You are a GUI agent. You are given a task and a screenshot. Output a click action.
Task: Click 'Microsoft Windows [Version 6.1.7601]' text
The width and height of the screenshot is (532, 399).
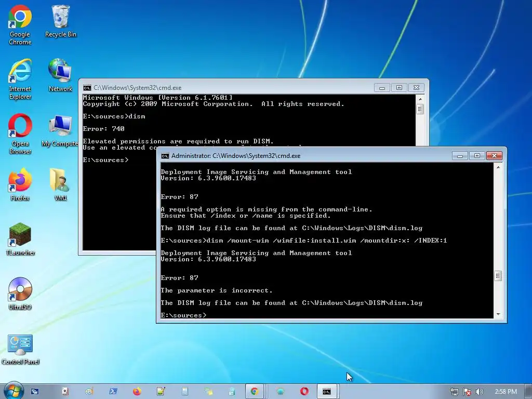tap(158, 97)
